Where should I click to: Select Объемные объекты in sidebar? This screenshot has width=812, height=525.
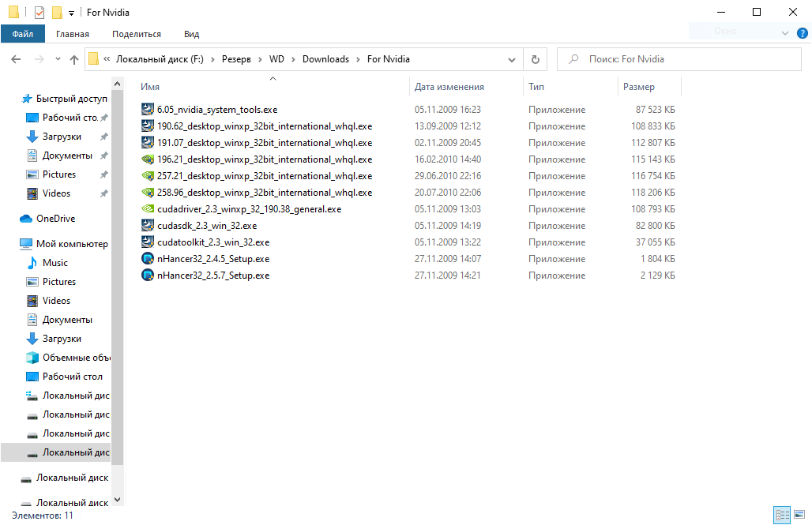point(68,358)
